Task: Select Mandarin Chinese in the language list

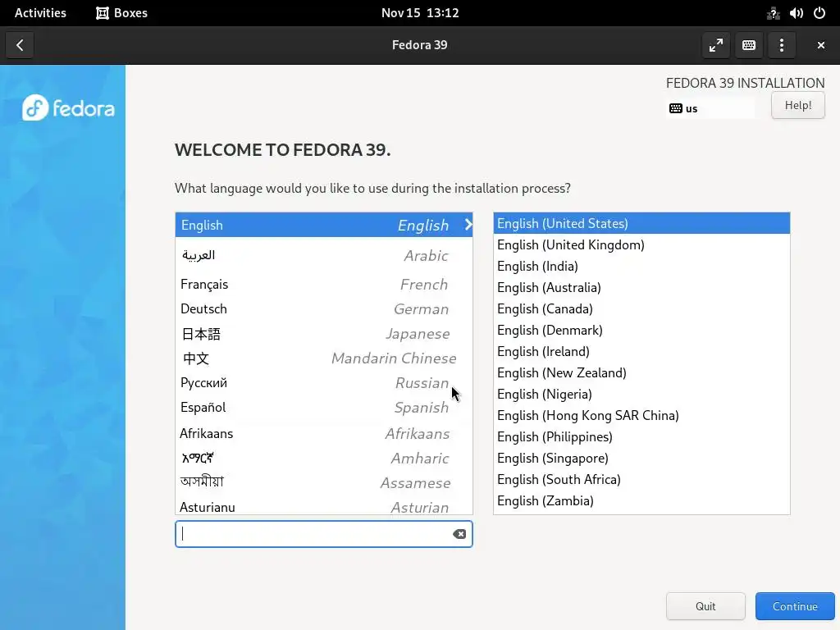Action: tap(323, 358)
